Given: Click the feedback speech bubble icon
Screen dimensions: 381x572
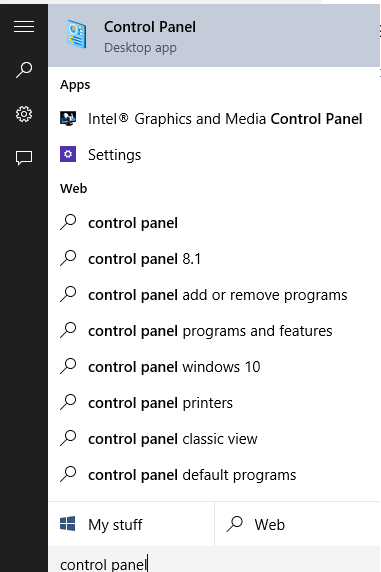Looking at the screenshot, I should click(24, 158).
